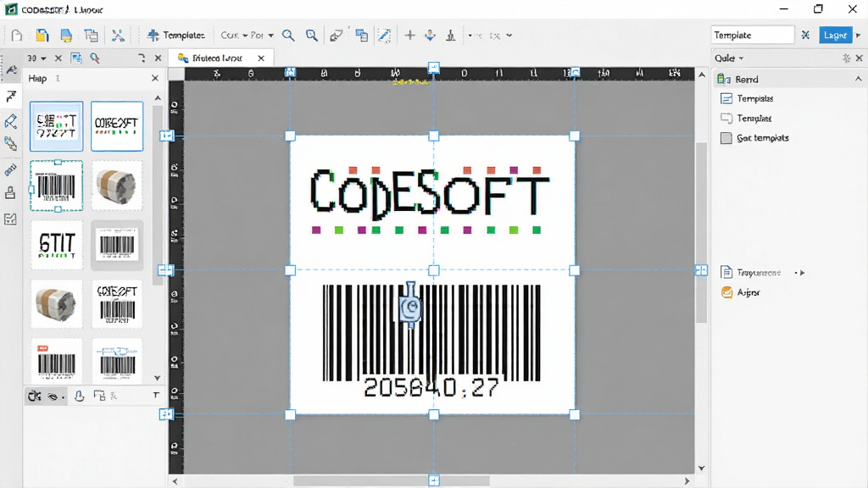Click the pencil edit icon in toolbar
Screen dimensions: 868x488
[x=384, y=36]
